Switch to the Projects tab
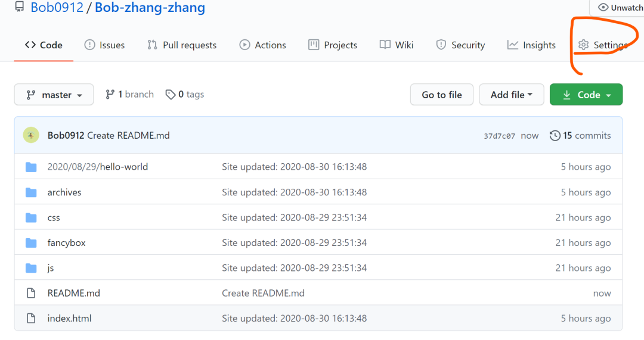 pyautogui.click(x=333, y=45)
